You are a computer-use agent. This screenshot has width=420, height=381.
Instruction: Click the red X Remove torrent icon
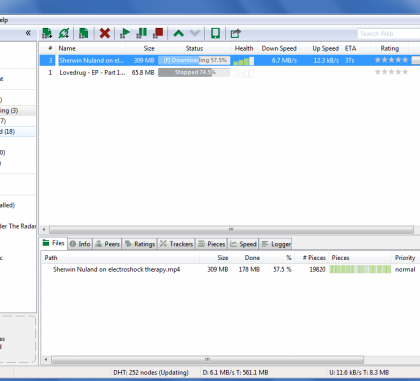click(x=105, y=33)
